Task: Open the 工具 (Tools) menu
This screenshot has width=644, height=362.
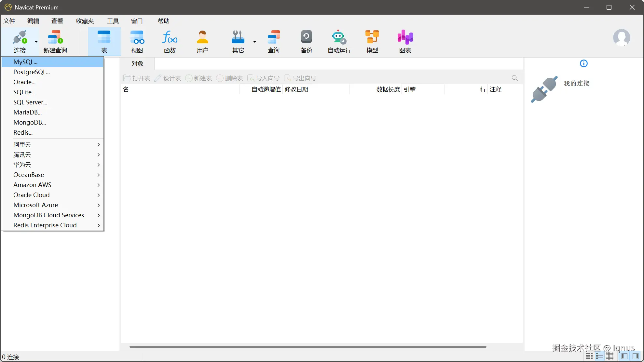Action: [x=113, y=21]
